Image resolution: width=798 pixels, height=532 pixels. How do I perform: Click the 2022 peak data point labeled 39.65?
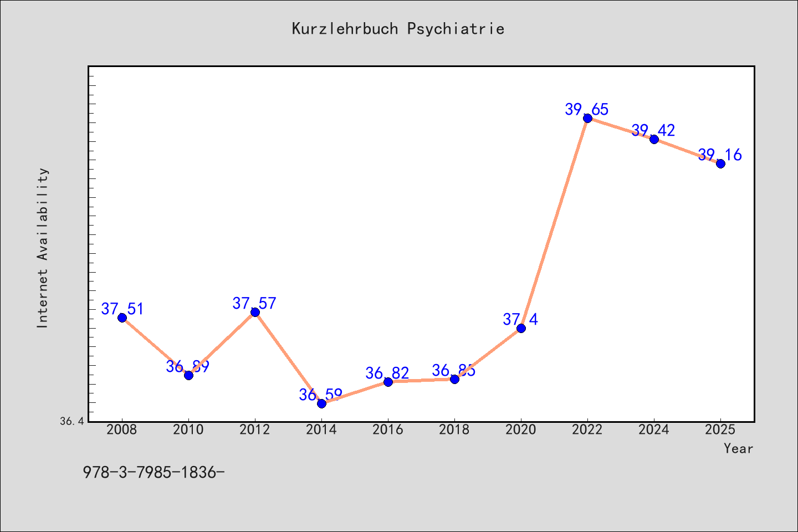coord(587,118)
